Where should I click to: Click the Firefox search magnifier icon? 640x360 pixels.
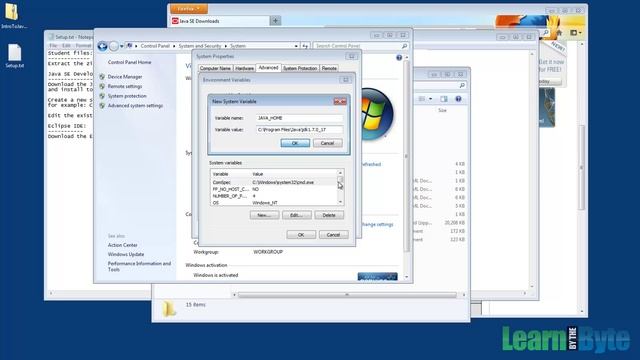click(x=545, y=33)
